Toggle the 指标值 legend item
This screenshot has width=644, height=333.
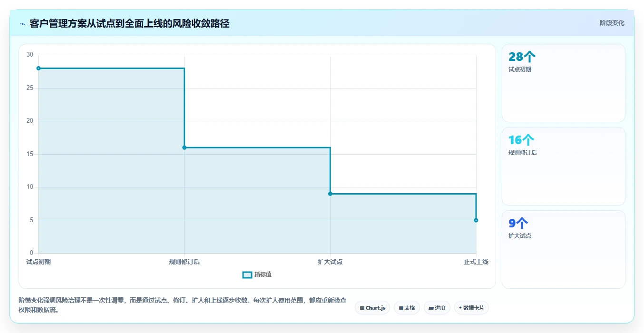click(x=257, y=274)
